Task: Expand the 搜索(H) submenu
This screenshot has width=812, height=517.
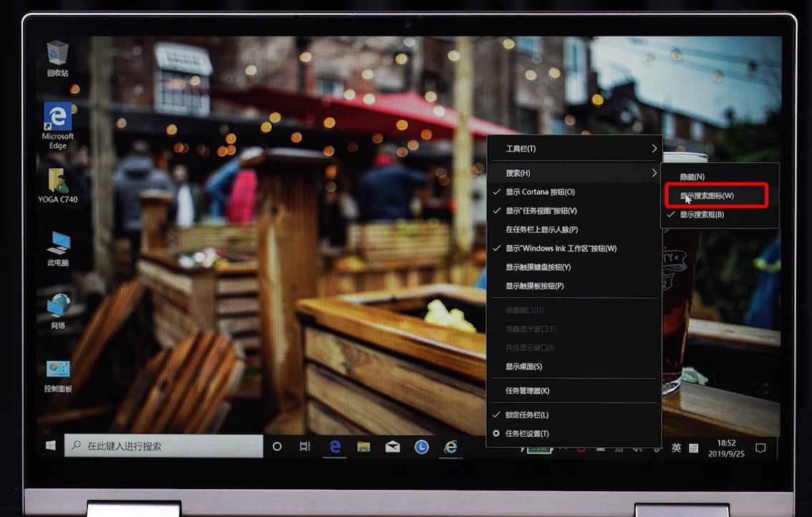Action: tap(573, 173)
